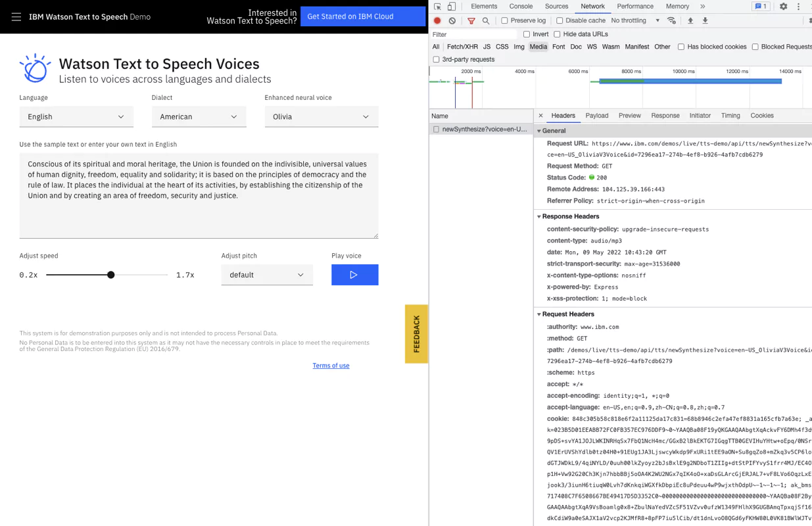Open the network search magnifier
812x526 pixels.
(485, 20)
